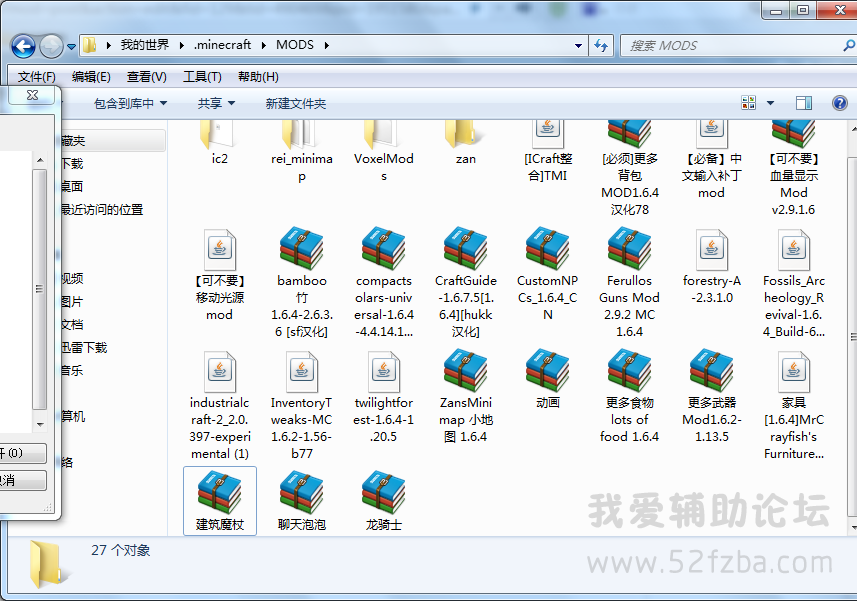Select the ic2 folder
857x601 pixels.
[220, 144]
